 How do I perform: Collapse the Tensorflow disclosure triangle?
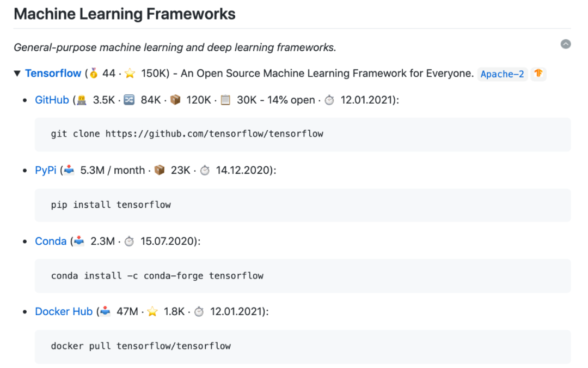point(17,73)
